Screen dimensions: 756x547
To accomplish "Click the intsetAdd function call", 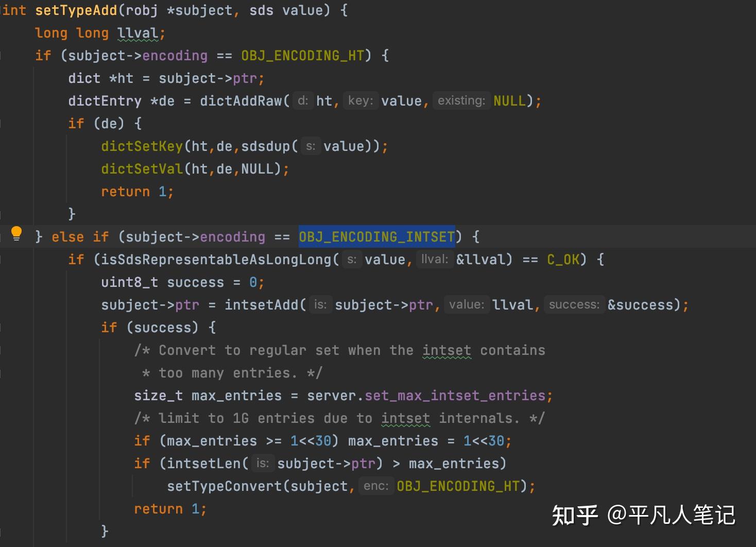I will 262,305.
